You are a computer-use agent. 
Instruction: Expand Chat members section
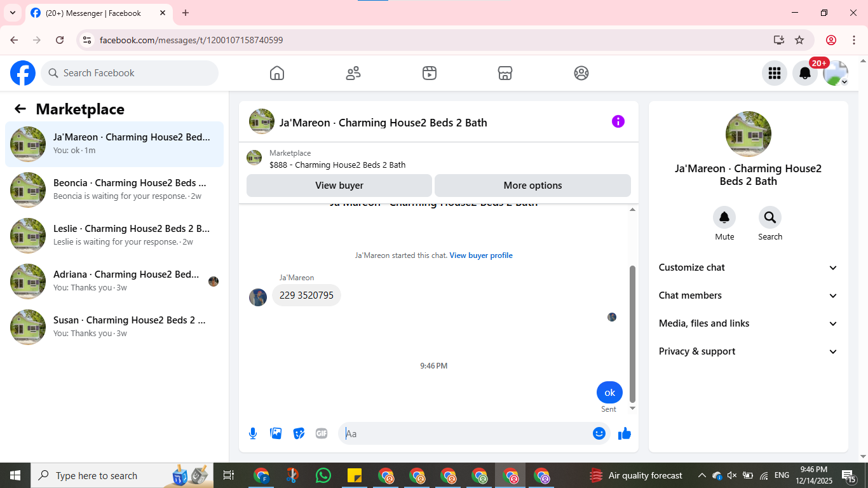click(748, 295)
